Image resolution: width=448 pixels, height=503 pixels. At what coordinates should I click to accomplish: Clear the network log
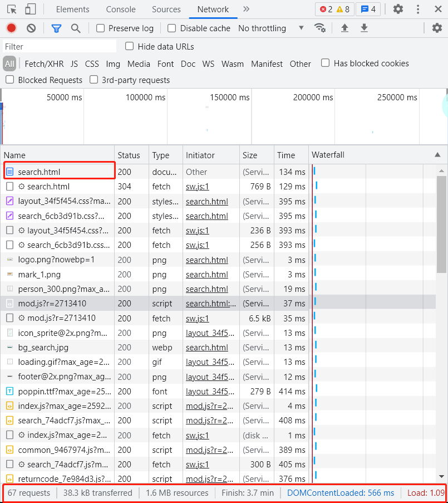pos(31,28)
